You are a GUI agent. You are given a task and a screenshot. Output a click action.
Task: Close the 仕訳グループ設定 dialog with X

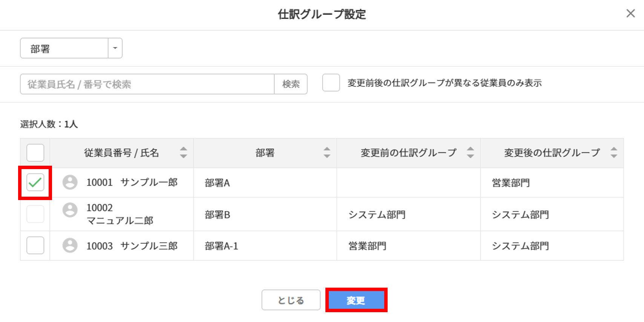tap(630, 14)
